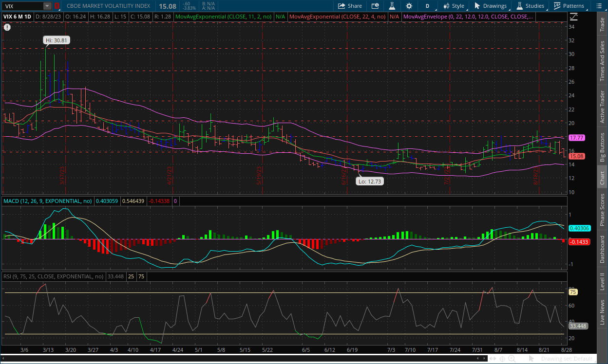Screen dimensions: 608x364
Task: Click the alert exclamation icon on chart
Action: pos(7,27)
